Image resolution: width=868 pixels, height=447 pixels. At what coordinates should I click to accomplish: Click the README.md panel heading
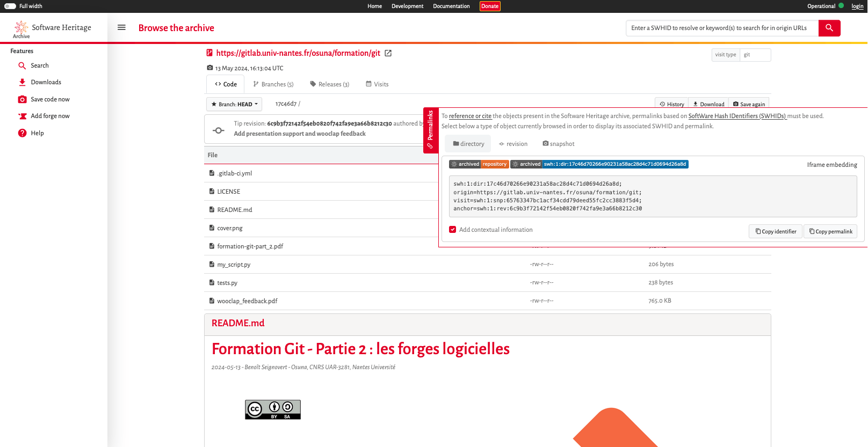[x=238, y=323]
